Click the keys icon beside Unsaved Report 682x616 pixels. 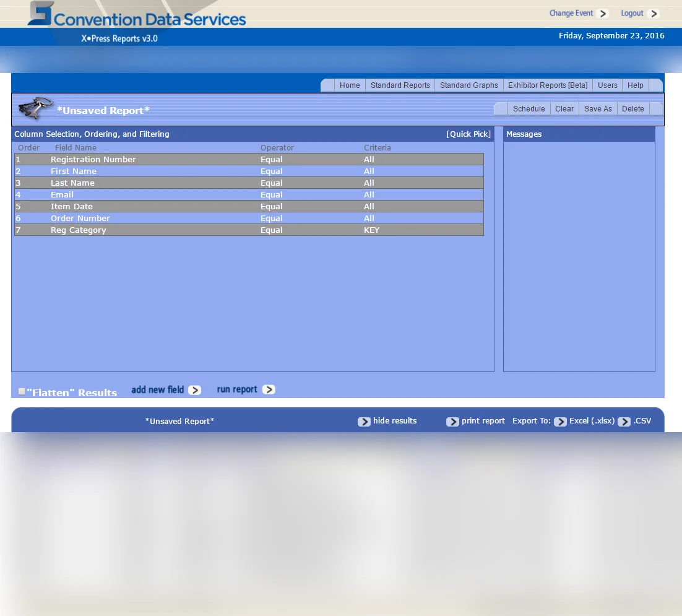point(35,108)
